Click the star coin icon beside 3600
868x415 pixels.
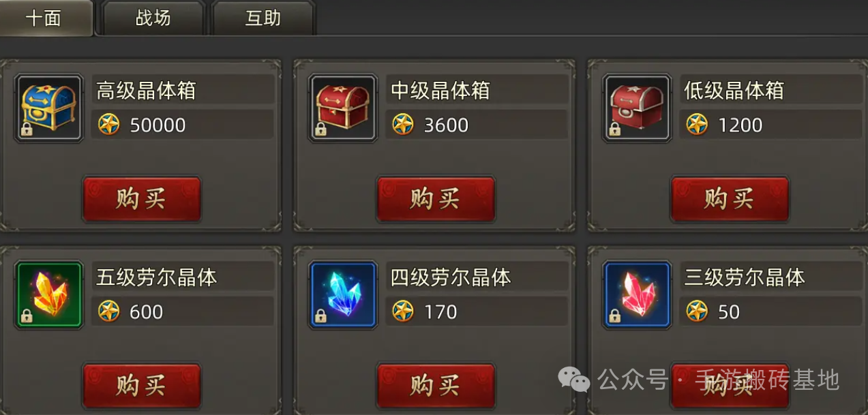coord(403,125)
